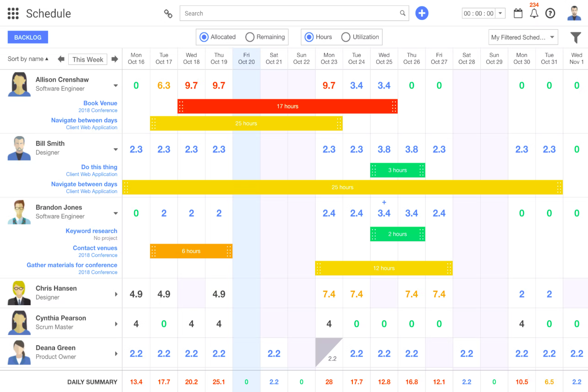Image resolution: width=588 pixels, height=392 pixels.
Task: Grab right handle of 17 hours bar
Action: pos(394,106)
